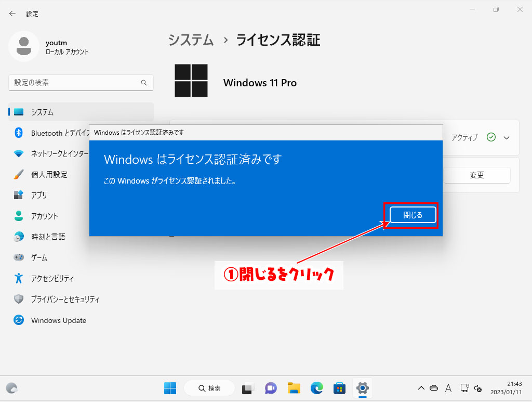Click システム in the breadcrumb header
This screenshot has width=532, height=402.
click(191, 40)
